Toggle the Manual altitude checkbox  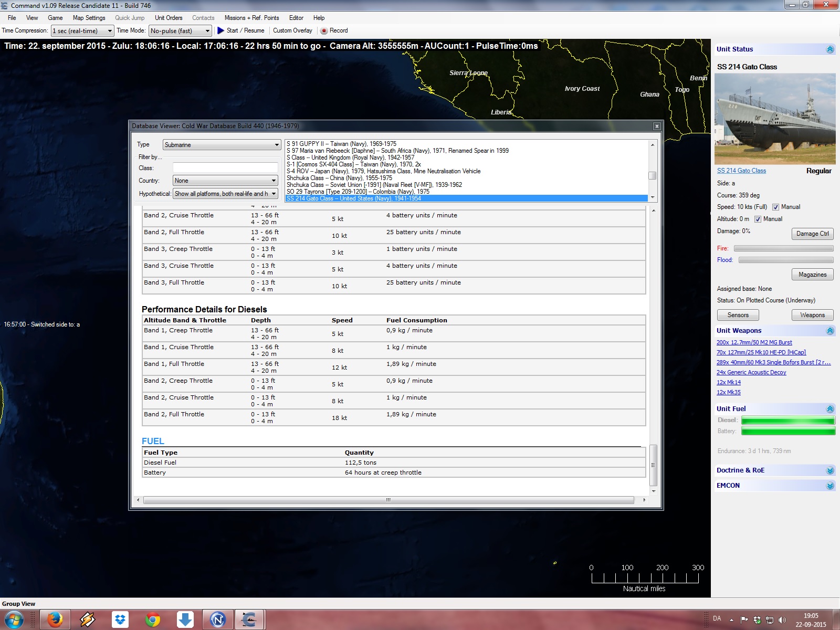point(758,219)
